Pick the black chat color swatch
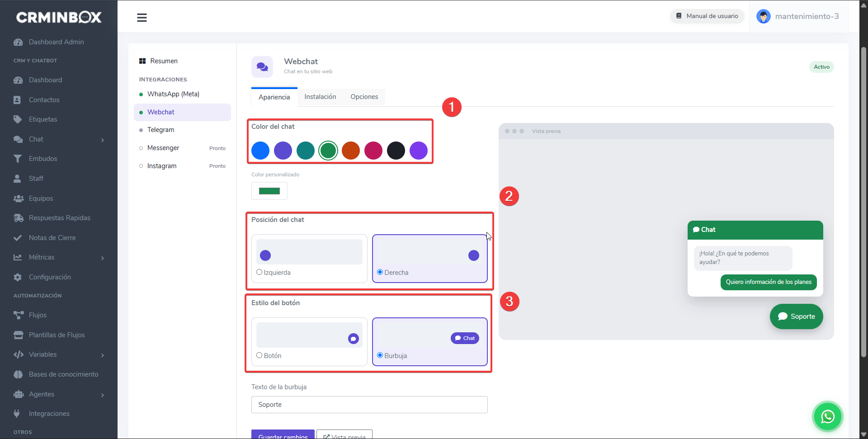This screenshot has width=868, height=439. pos(396,151)
